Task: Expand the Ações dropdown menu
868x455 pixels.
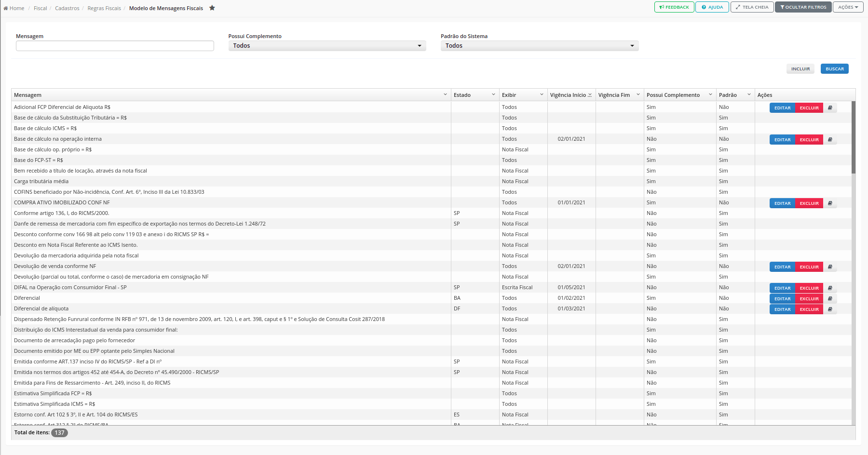Action: pos(848,7)
